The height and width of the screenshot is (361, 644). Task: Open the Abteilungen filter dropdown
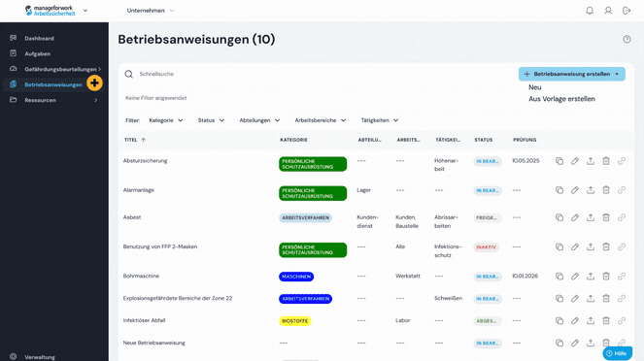[259, 120]
